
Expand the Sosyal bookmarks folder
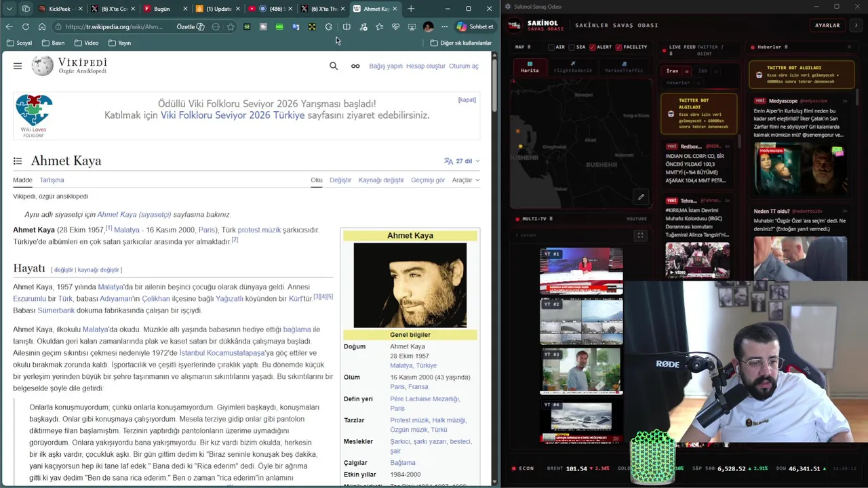tap(19, 43)
